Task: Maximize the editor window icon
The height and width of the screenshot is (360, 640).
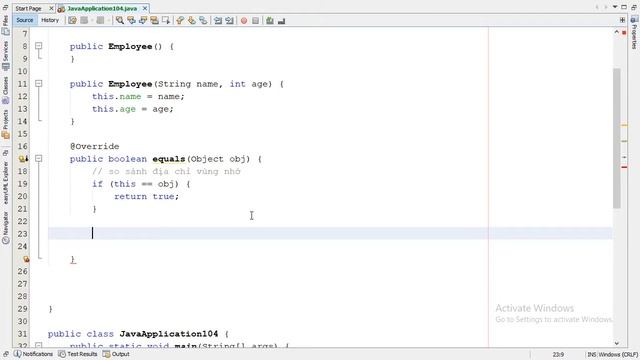Action: 624,7
